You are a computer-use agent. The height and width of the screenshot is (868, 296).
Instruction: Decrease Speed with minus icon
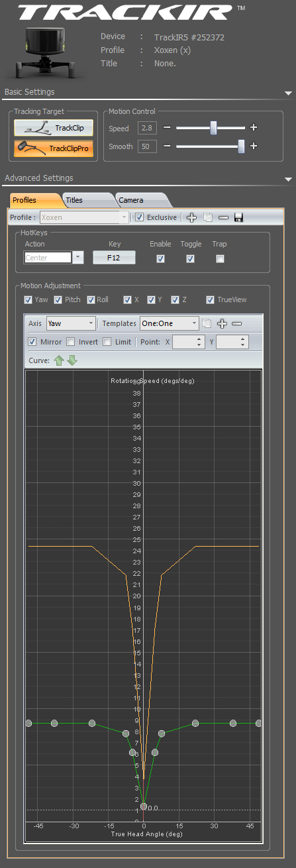(167, 127)
